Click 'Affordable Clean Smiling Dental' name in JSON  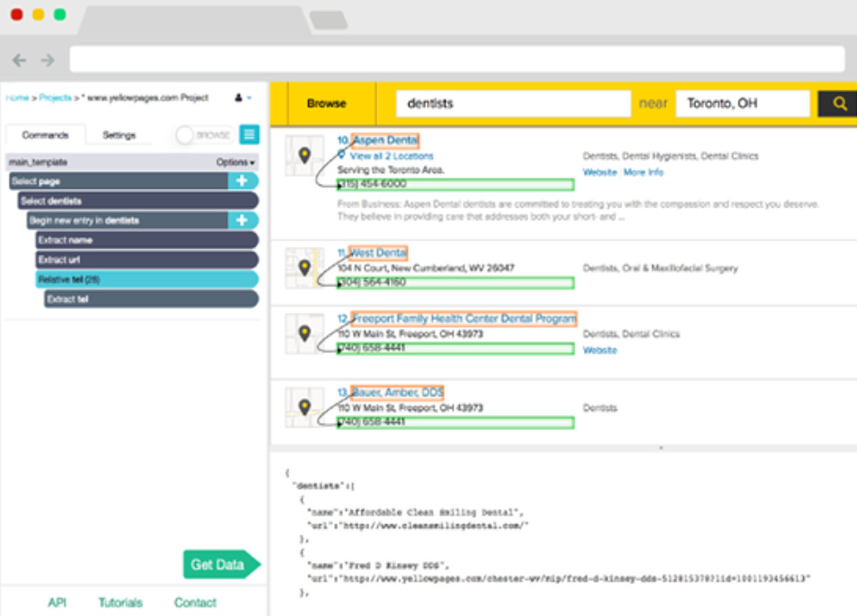pyautogui.click(x=431, y=512)
